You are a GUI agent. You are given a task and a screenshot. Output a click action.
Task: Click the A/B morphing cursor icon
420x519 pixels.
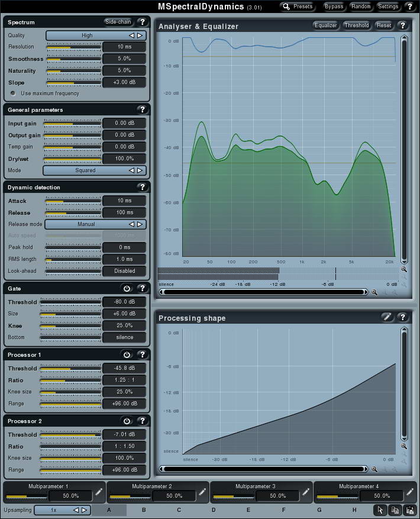point(380,510)
